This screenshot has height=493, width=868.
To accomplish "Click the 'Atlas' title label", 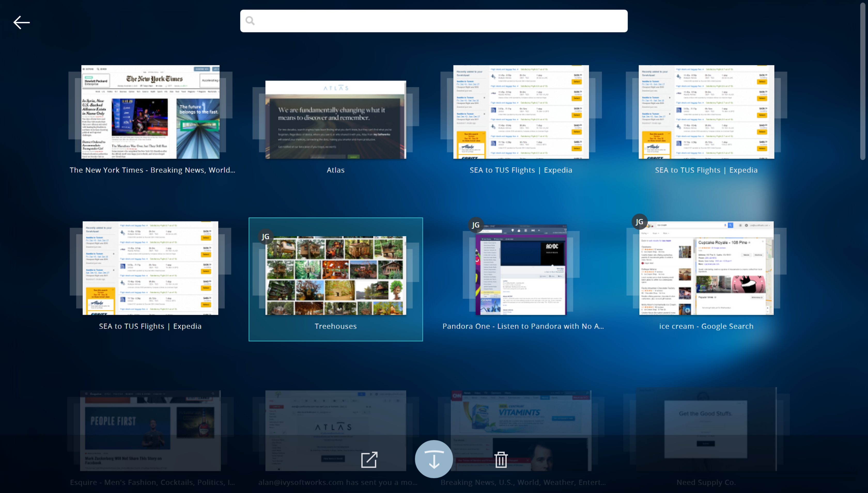I will click(335, 170).
